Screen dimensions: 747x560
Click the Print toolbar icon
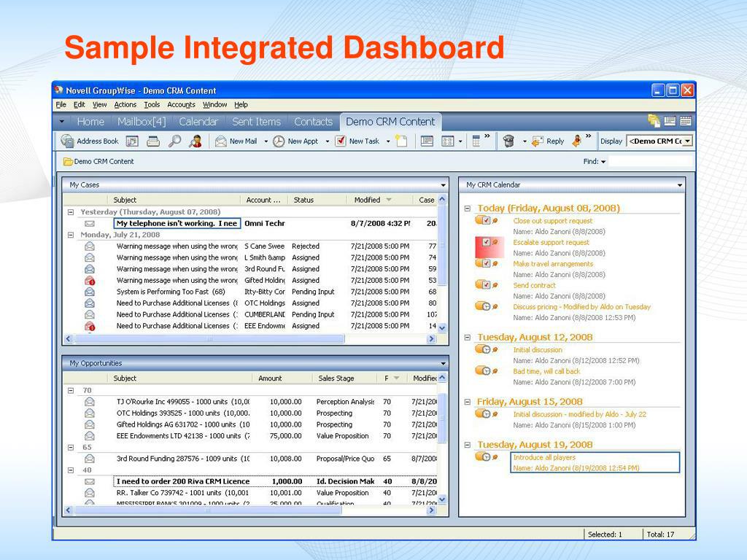click(x=153, y=141)
